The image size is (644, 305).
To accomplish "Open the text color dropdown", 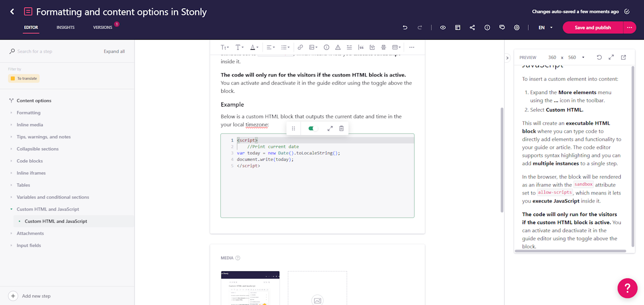I will click(254, 47).
